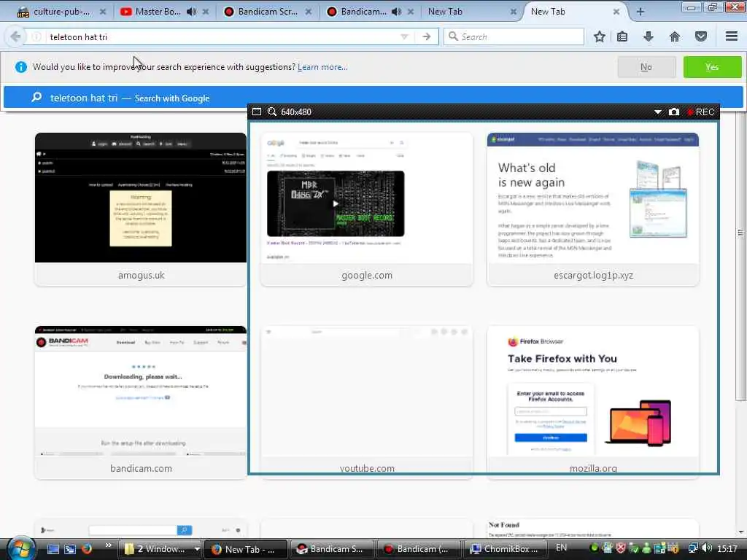Mute audio on the Master Bo... tab
This screenshot has height=560, width=747.
(192, 12)
